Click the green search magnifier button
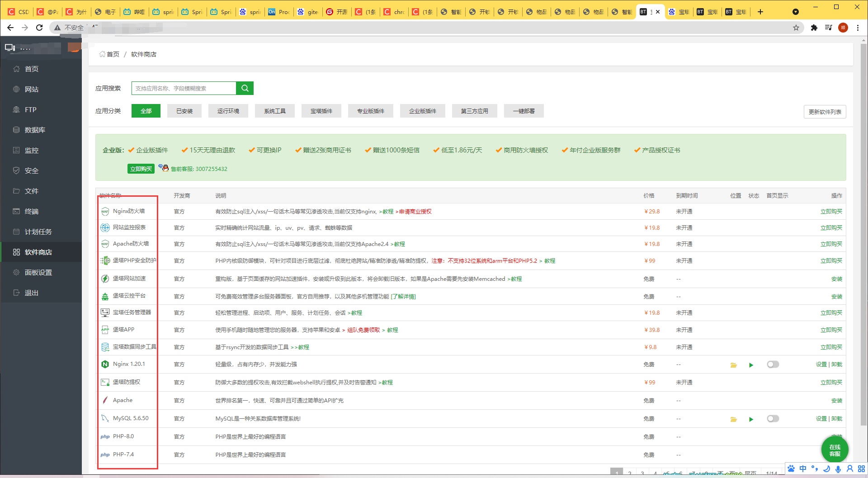The height and width of the screenshot is (478, 868). [x=245, y=88]
